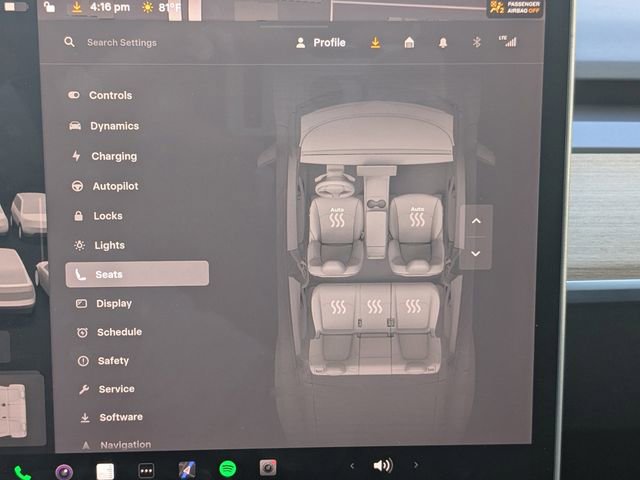Open the Navigation settings menu

(x=116, y=444)
